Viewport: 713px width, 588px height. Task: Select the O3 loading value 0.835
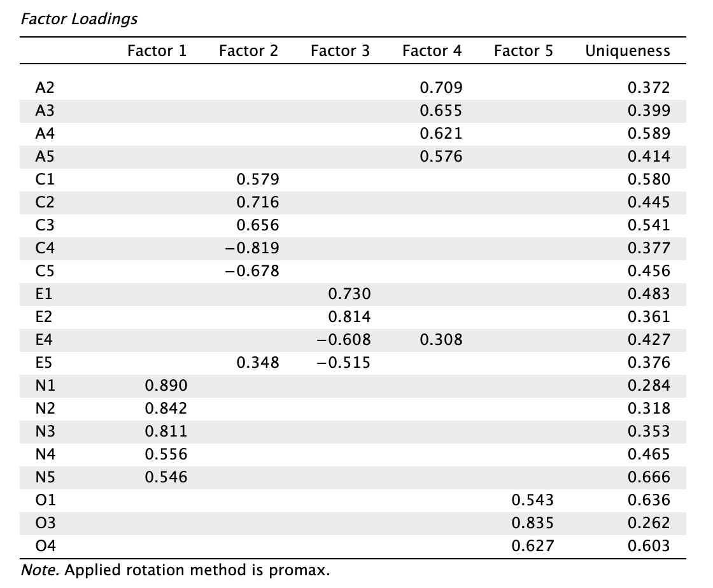532,522
